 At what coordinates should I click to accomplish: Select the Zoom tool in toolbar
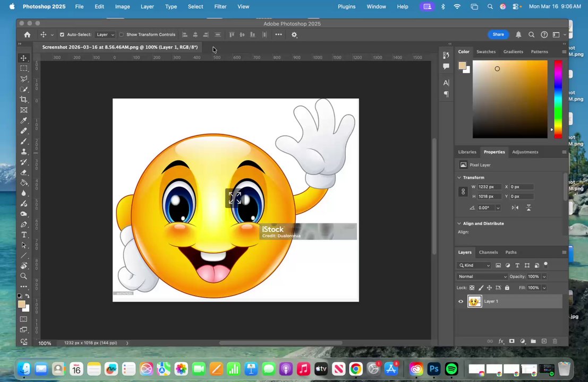click(24, 276)
